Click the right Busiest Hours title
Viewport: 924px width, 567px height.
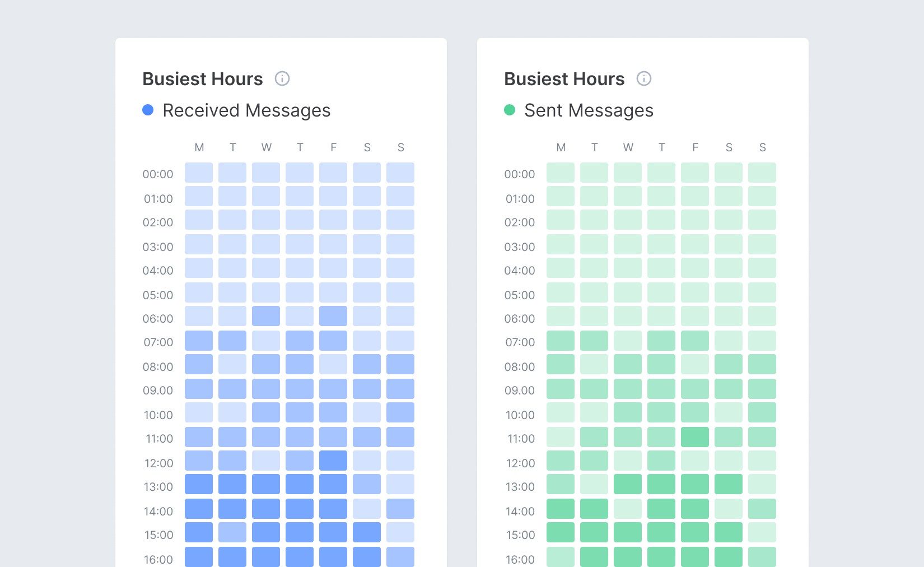click(564, 79)
